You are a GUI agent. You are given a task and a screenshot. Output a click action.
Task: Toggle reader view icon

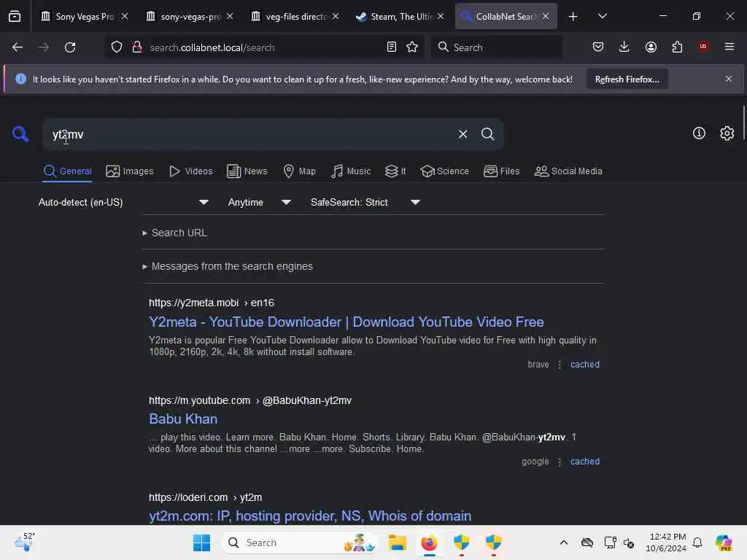pyautogui.click(x=391, y=47)
